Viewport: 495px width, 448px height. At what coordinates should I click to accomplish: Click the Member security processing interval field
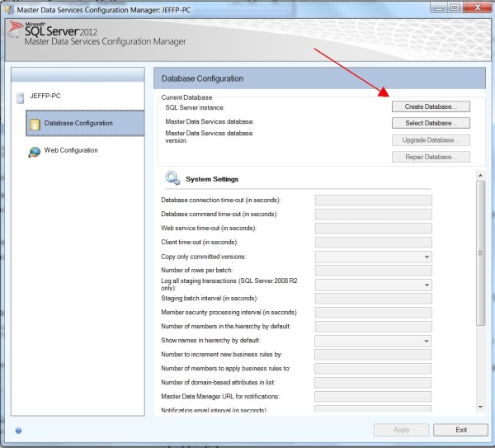pos(373,313)
